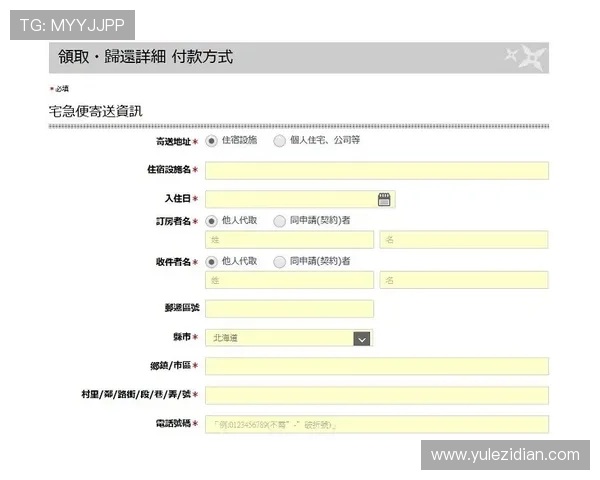This screenshot has width=600, height=480.
Task: Click the 村里/鄰/路街/段/巷/弄/號 address field
Action: pyautogui.click(x=377, y=395)
